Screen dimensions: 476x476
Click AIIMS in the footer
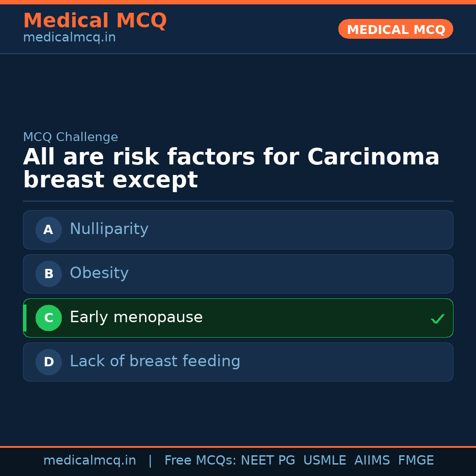(372, 461)
